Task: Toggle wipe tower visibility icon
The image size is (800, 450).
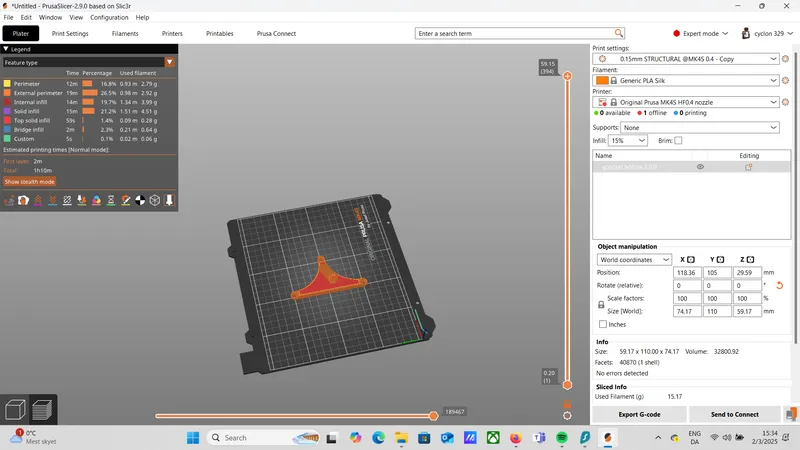Action: (x=23, y=201)
